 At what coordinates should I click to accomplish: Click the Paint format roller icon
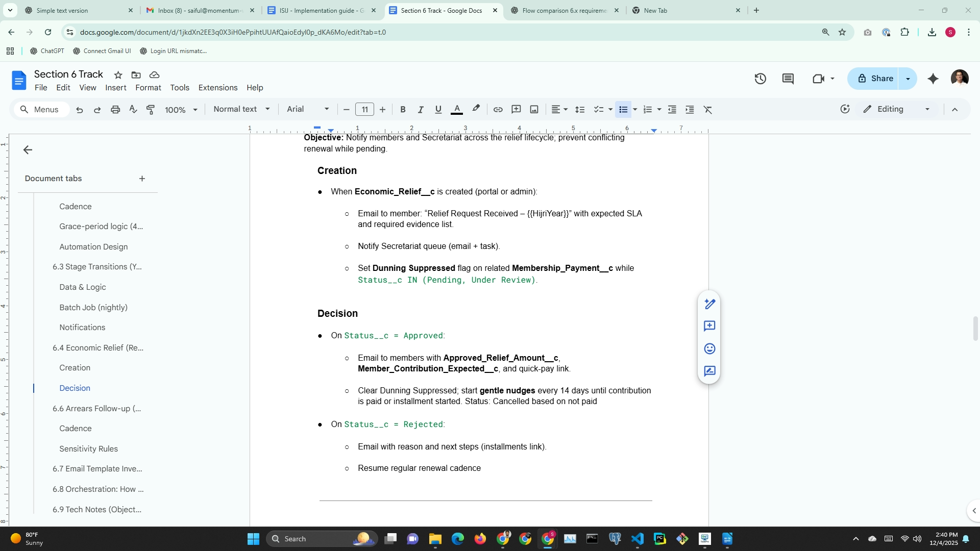pos(151,109)
